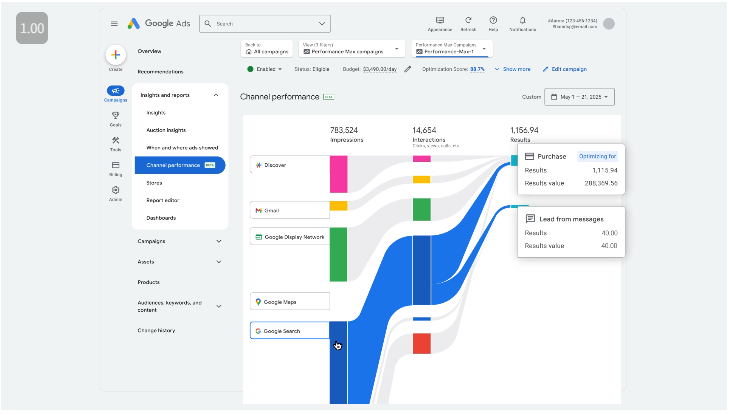Open the Notifications bell
729x415 pixels.
pyautogui.click(x=522, y=21)
